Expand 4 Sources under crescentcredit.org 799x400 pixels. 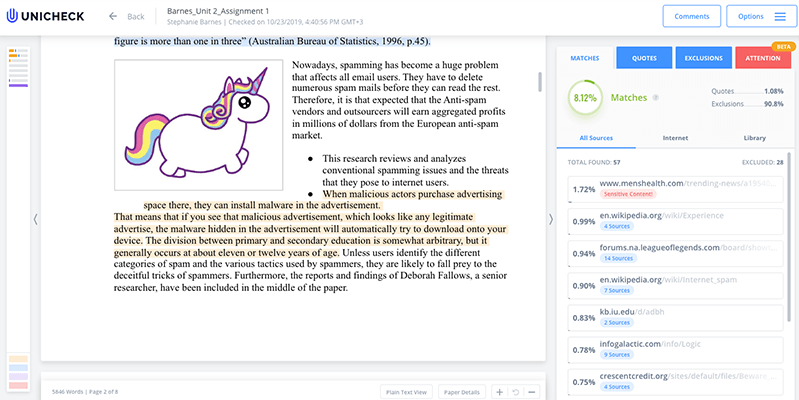tap(617, 386)
